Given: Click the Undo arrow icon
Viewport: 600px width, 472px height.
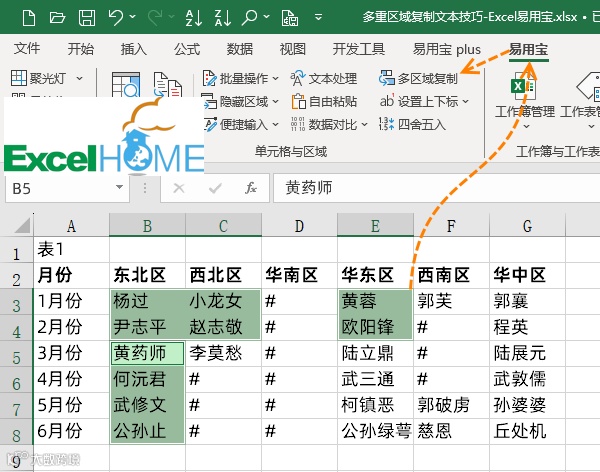Looking at the screenshot, I should pyautogui.click(x=116, y=18).
